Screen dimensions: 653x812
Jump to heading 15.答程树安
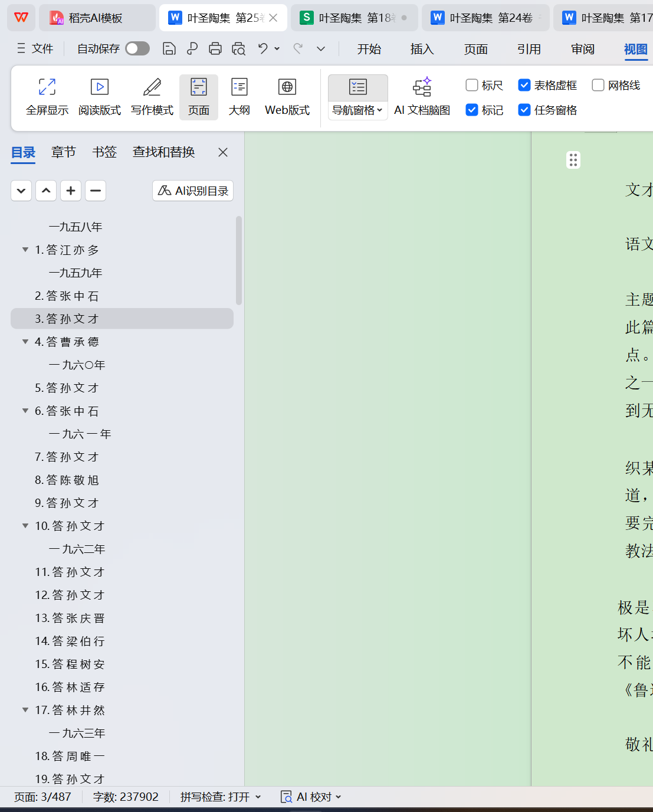(x=122, y=664)
